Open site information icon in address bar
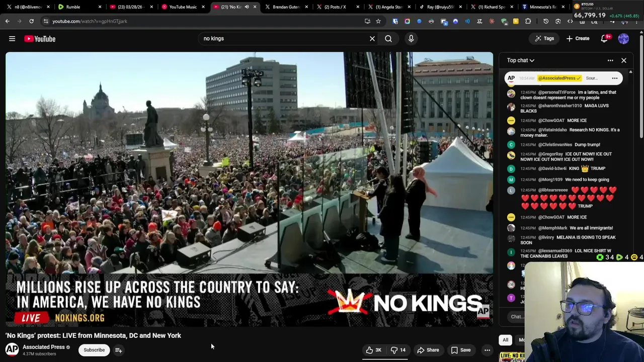Viewport: 644px width, 362px height. coord(46,21)
